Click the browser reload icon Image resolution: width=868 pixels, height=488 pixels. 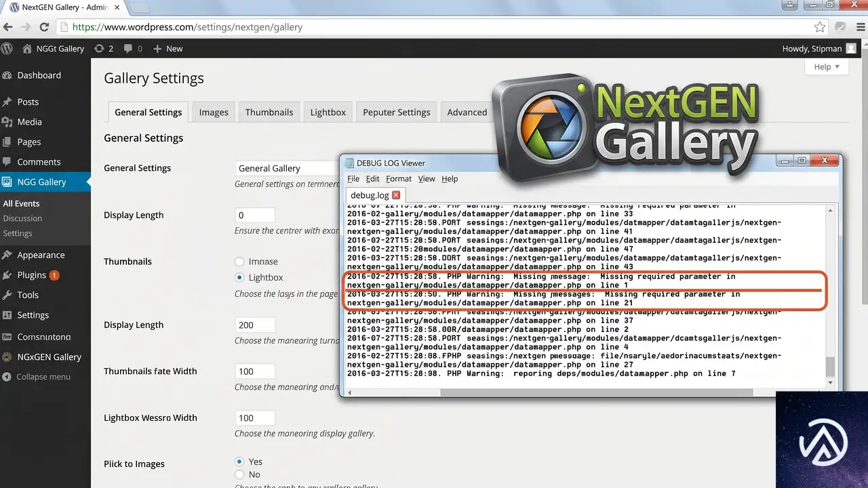click(x=45, y=27)
